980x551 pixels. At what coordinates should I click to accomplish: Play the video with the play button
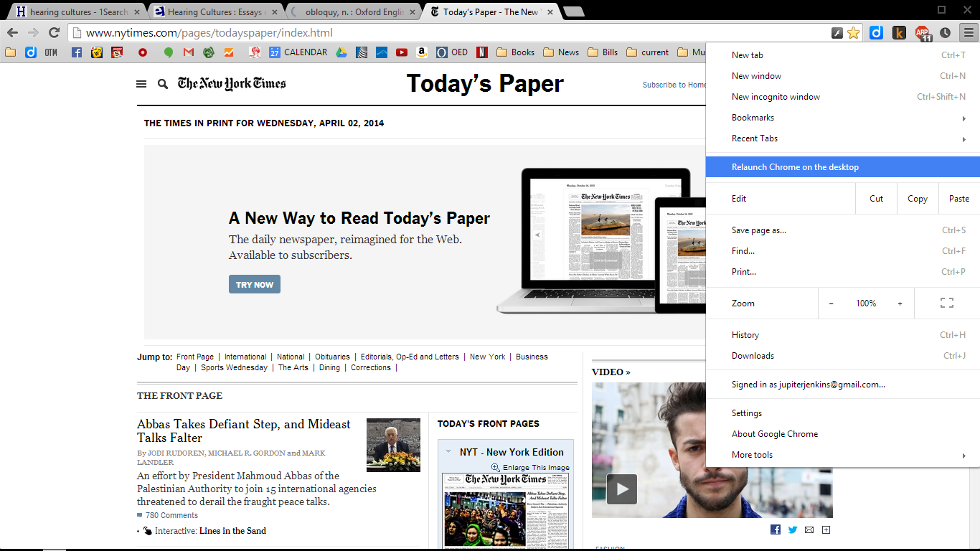tap(621, 489)
